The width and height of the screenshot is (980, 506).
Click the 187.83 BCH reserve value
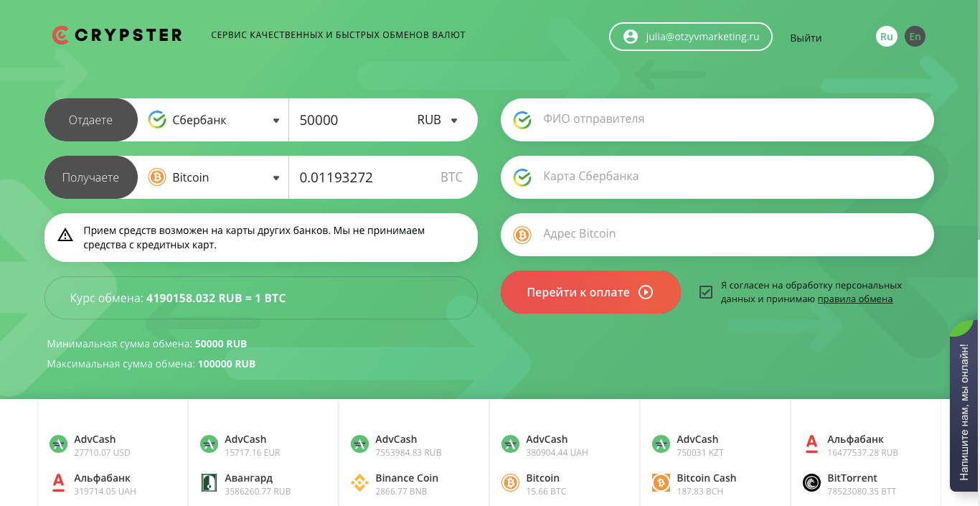point(699,492)
